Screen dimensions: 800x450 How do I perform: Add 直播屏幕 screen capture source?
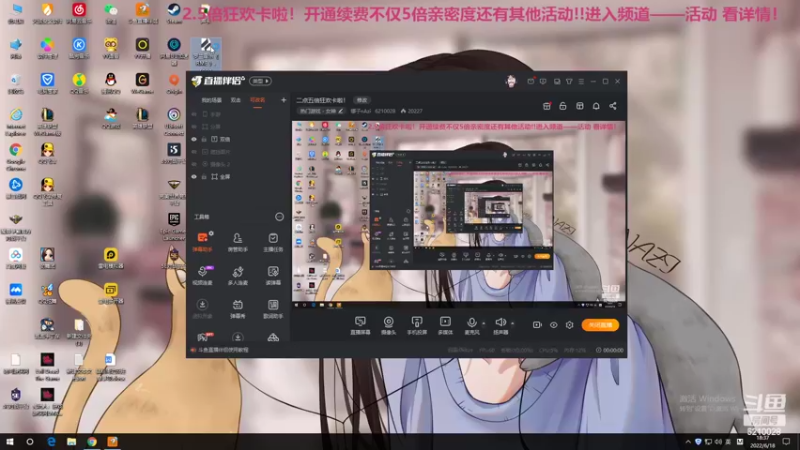pos(360,325)
